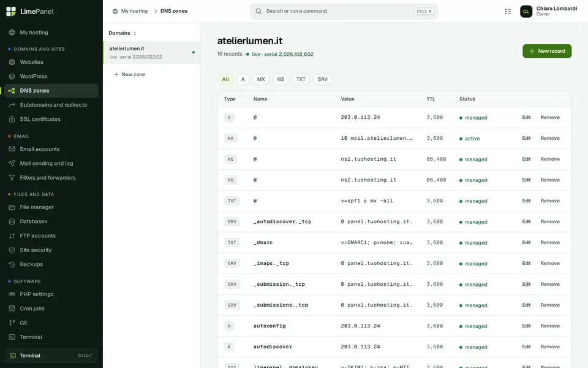Filter records by TXT type
Screen dimensions: 588x368
301,79
